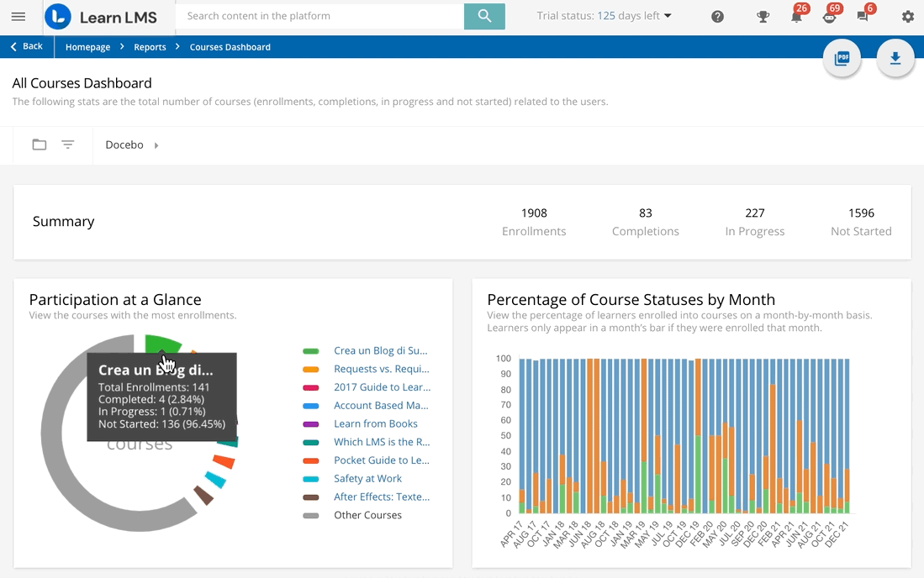This screenshot has height=578, width=924.
Task: Open the chat messages icon
Action: (863, 17)
